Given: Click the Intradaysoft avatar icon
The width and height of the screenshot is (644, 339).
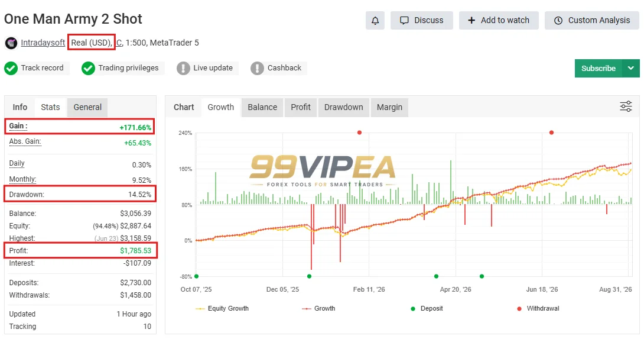Looking at the screenshot, I should pyautogui.click(x=11, y=43).
